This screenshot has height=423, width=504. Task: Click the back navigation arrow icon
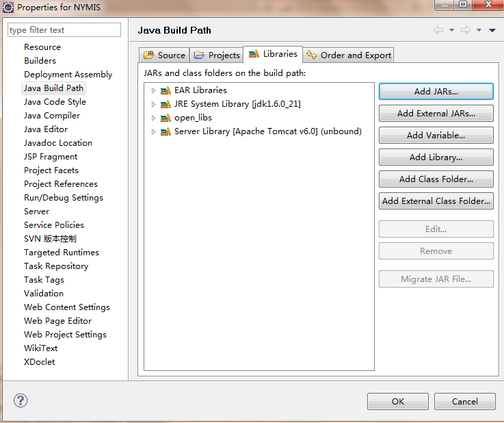[438, 30]
